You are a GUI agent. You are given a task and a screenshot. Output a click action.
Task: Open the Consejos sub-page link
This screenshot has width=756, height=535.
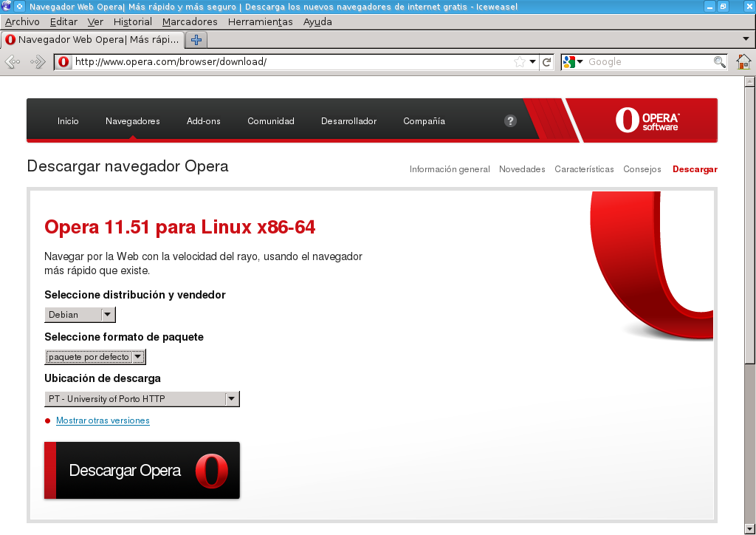coord(642,169)
